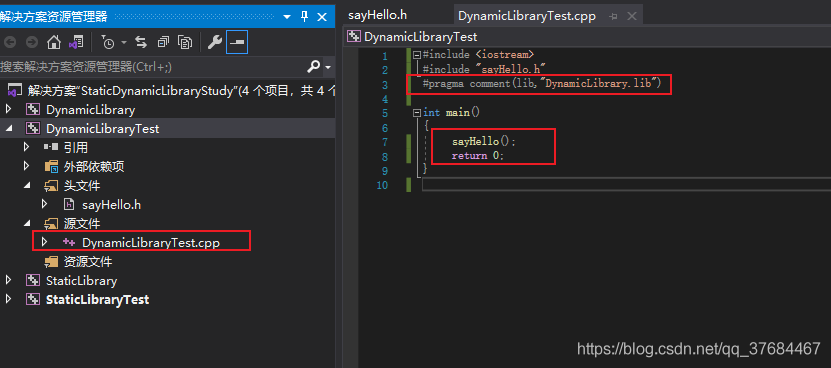Expand the DynamicLibrary project node
The image size is (831, 368).
click(x=8, y=110)
